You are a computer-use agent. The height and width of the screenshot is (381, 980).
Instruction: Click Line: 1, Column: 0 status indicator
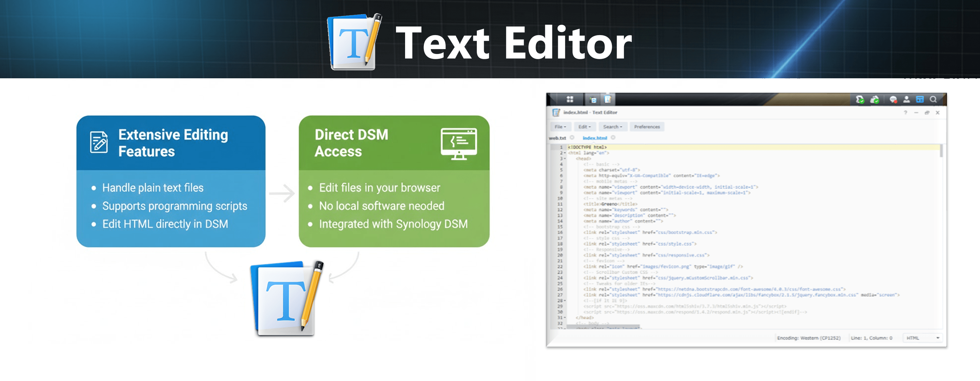click(x=872, y=338)
